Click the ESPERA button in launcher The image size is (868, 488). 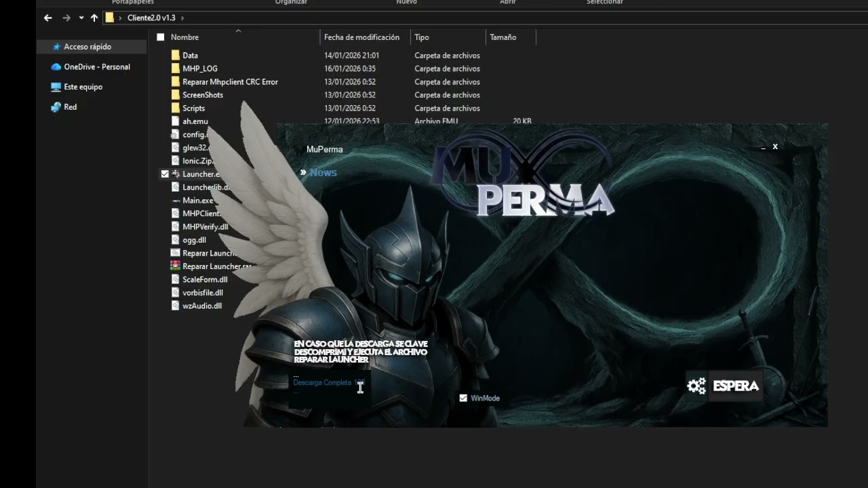[736, 386]
